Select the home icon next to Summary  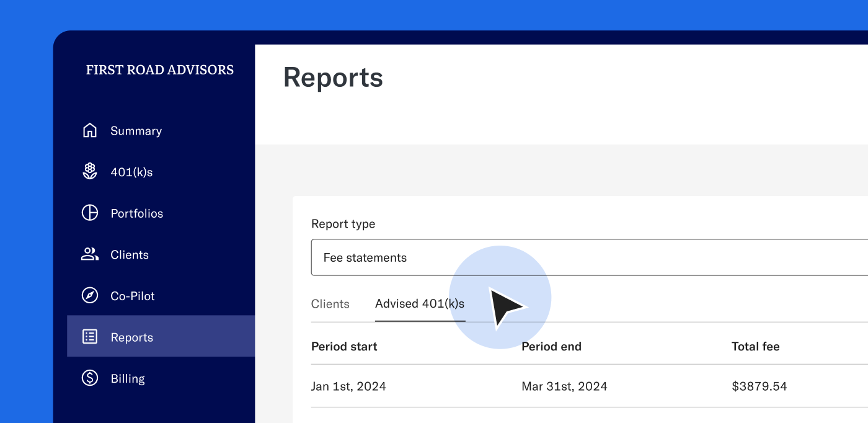tap(90, 130)
